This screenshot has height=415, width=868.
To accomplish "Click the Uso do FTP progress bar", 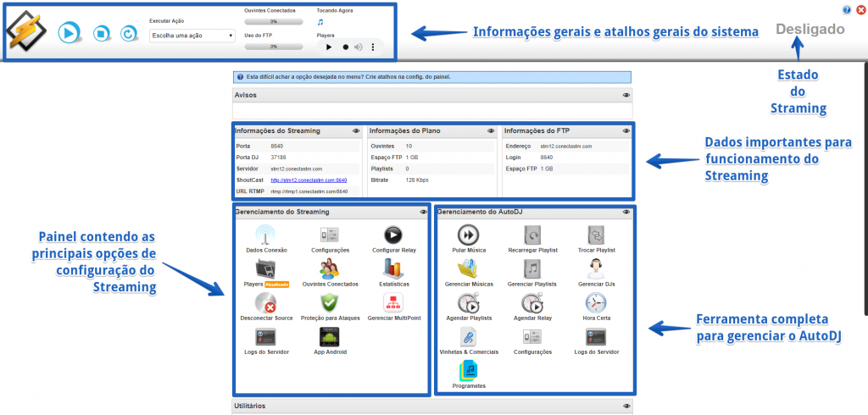I will click(274, 47).
